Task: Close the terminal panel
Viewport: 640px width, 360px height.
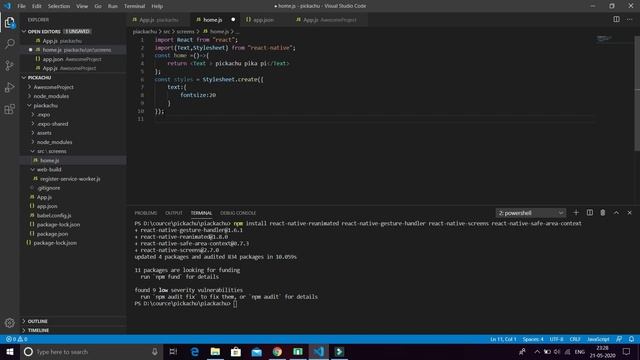Action: tap(629, 213)
